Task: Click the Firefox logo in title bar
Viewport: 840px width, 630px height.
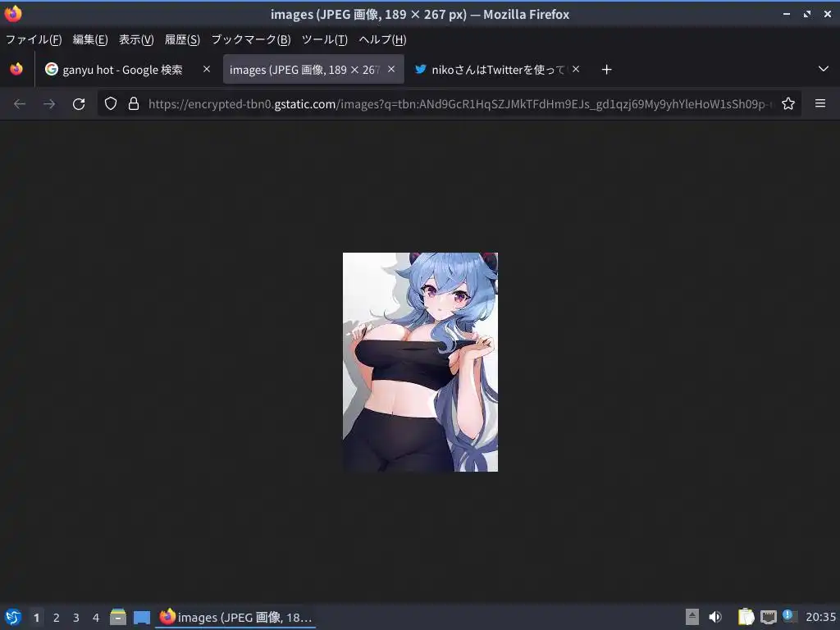Action: point(13,14)
